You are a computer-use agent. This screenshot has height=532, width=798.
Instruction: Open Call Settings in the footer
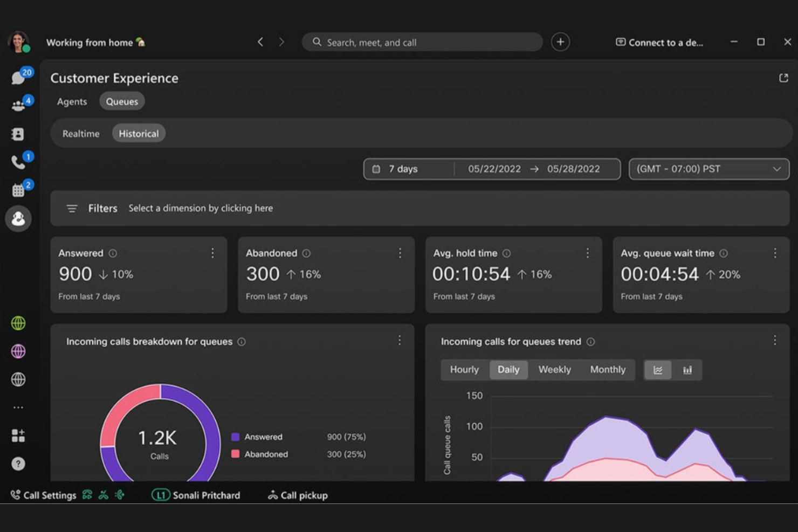tap(44, 495)
